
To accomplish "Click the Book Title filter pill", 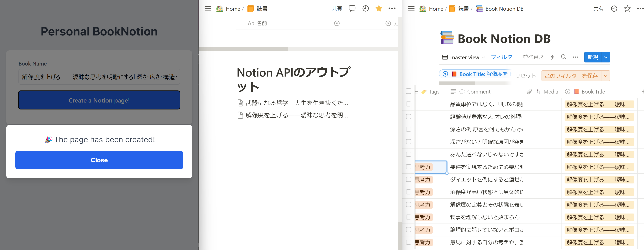I will click(475, 74).
